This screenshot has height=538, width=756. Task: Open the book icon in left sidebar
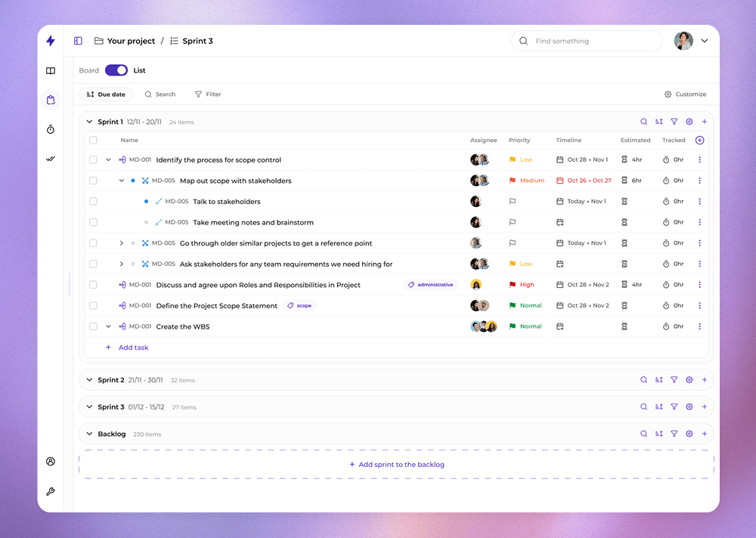(x=51, y=71)
